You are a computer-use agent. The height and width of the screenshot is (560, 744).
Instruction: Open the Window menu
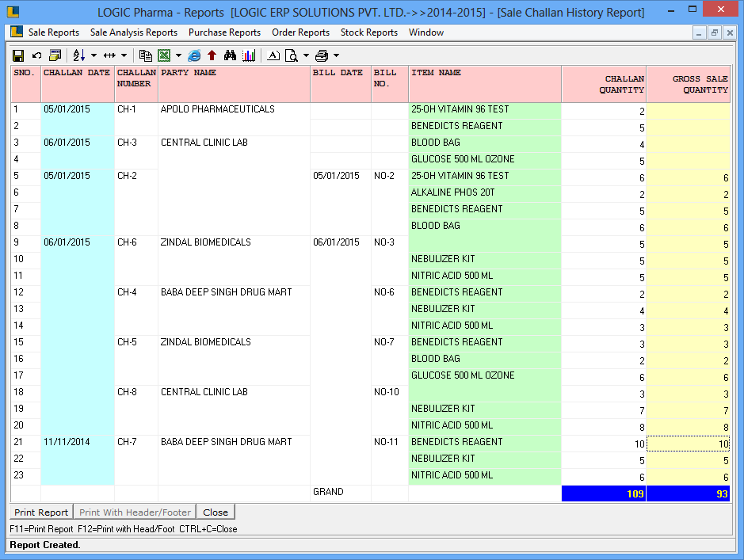pos(426,32)
